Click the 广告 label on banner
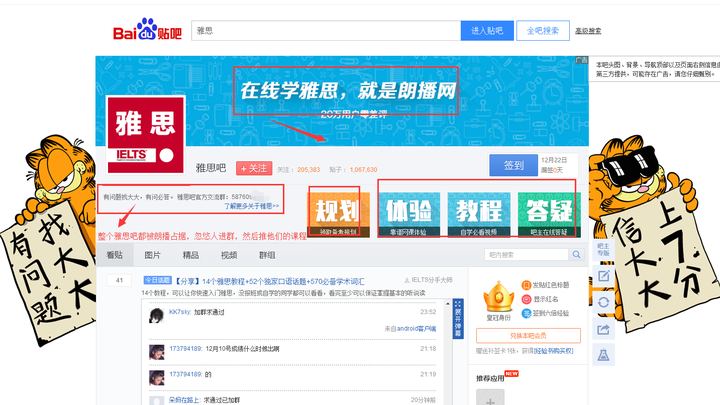This screenshot has width=720, height=405. point(582,60)
